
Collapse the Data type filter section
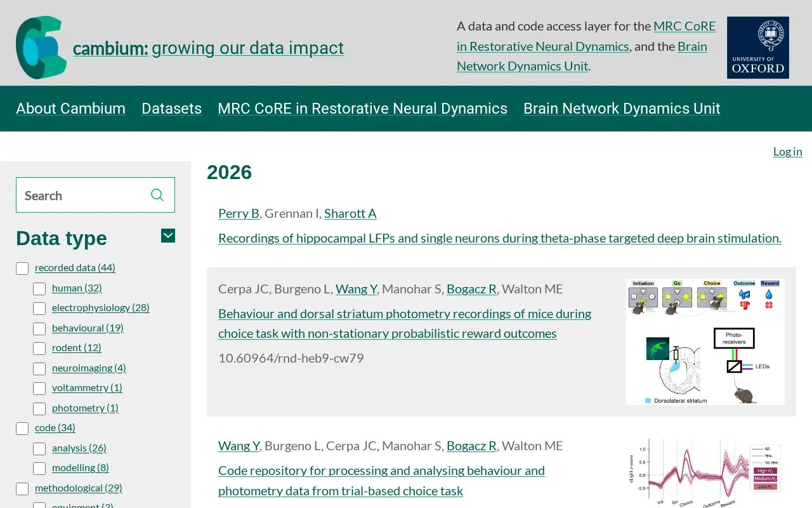coord(168,236)
